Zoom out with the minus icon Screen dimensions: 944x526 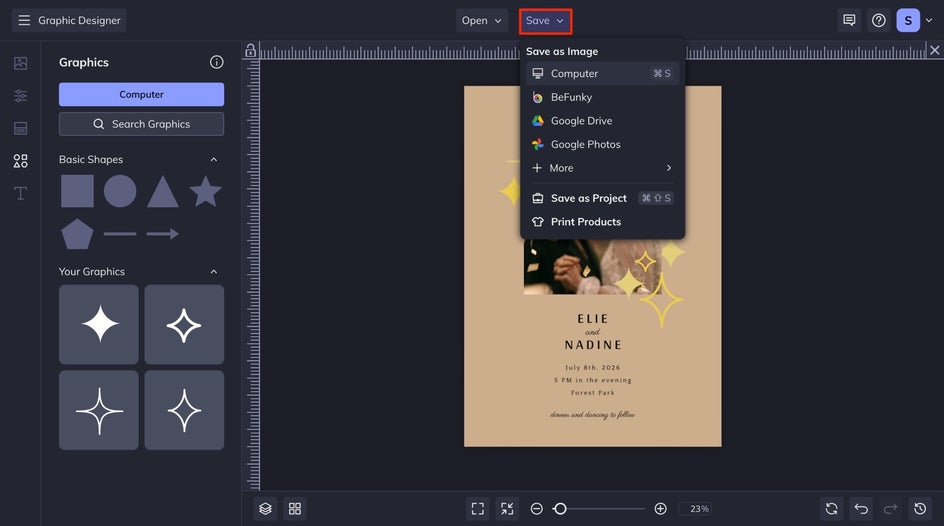[536, 509]
